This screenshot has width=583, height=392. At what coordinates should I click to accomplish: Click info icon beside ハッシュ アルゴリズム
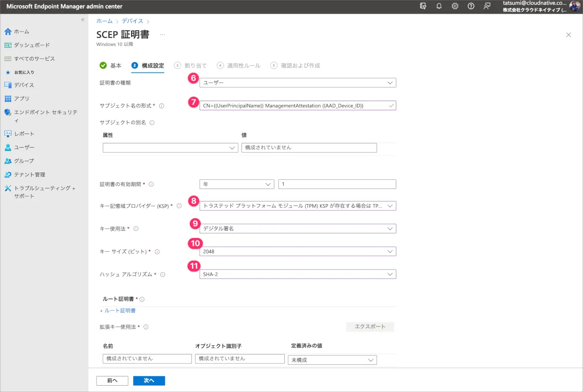tap(162, 274)
